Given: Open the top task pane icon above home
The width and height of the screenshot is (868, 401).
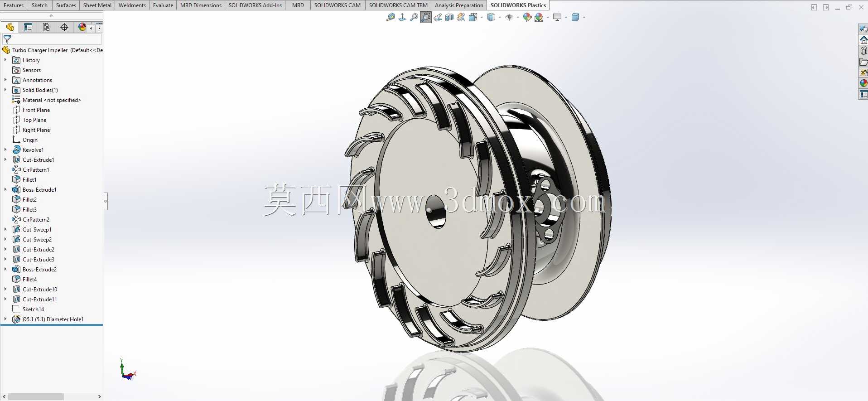Looking at the screenshot, I should pyautogui.click(x=863, y=29).
